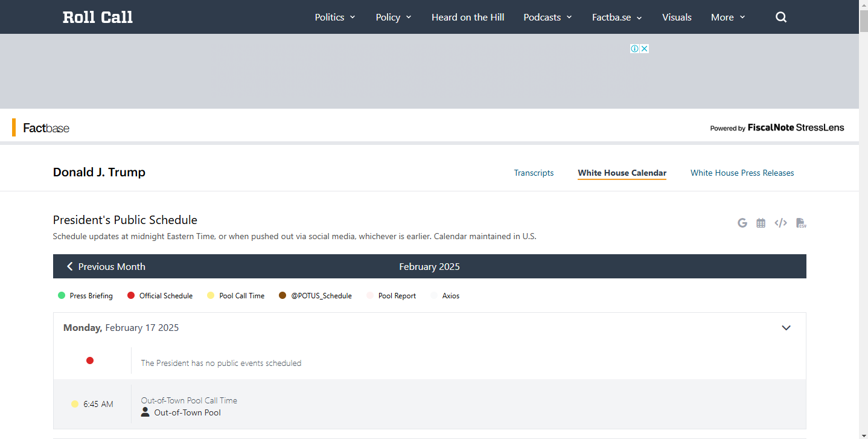Screen dimensions: 868x439
Task: Click the Donald J. Trump heading
Action: (99, 172)
